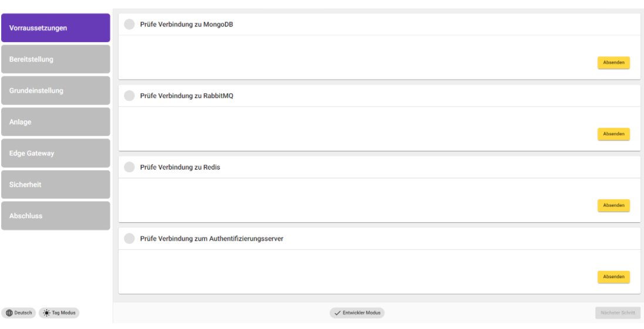
Task: Switch to the Anlage step
Action: (56, 122)
